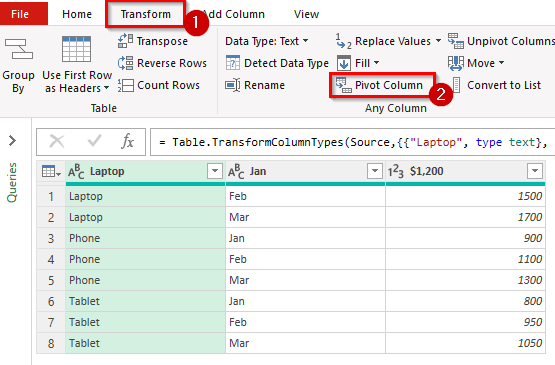The image size is (555, 365).
Task: Click the Count Rows icon
Action: pos(125,85)
